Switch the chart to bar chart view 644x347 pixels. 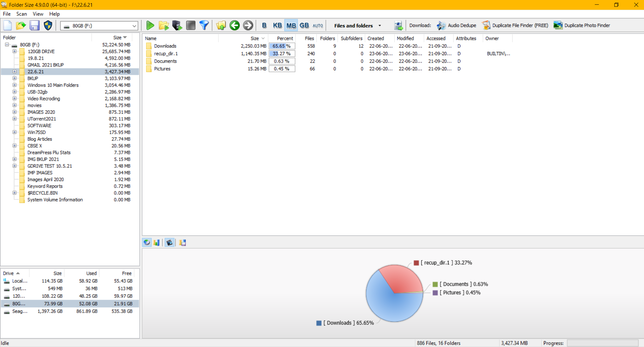[x=156, y=243]
